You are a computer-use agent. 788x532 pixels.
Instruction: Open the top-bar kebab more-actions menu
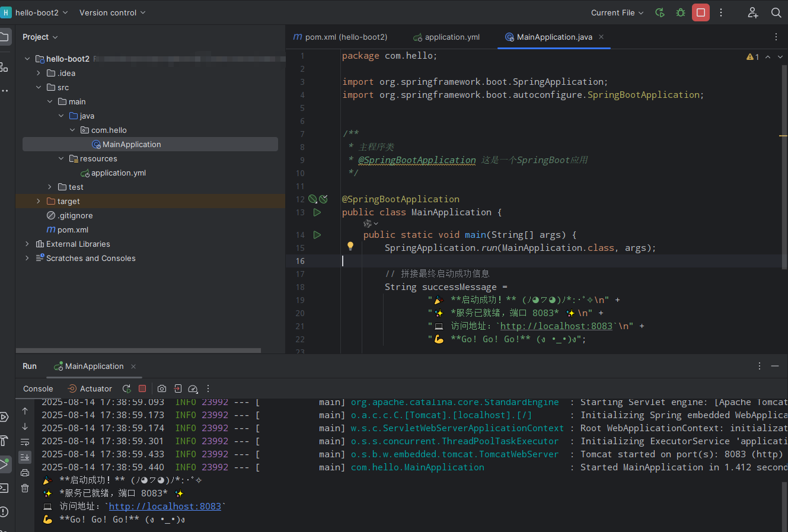[x=721, y=12]
